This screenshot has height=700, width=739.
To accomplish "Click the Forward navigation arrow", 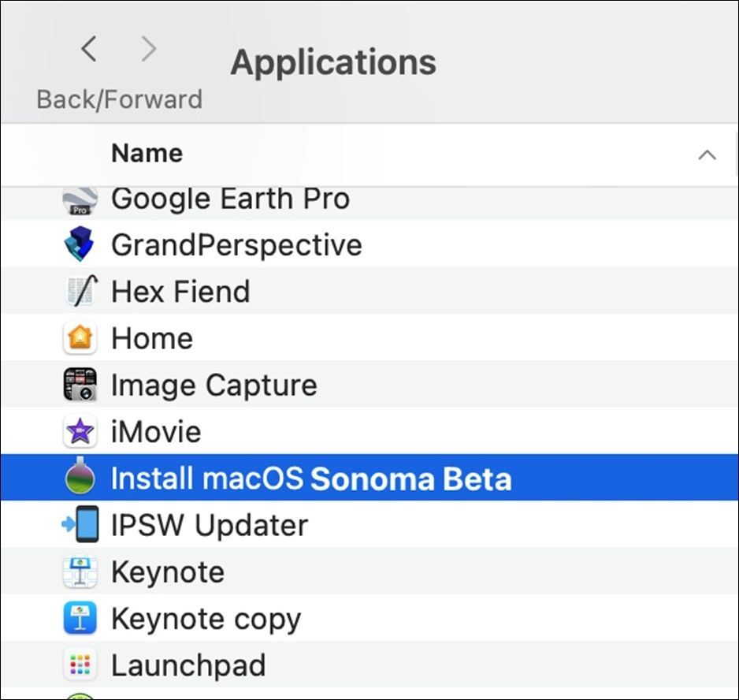I will [148, 50].
